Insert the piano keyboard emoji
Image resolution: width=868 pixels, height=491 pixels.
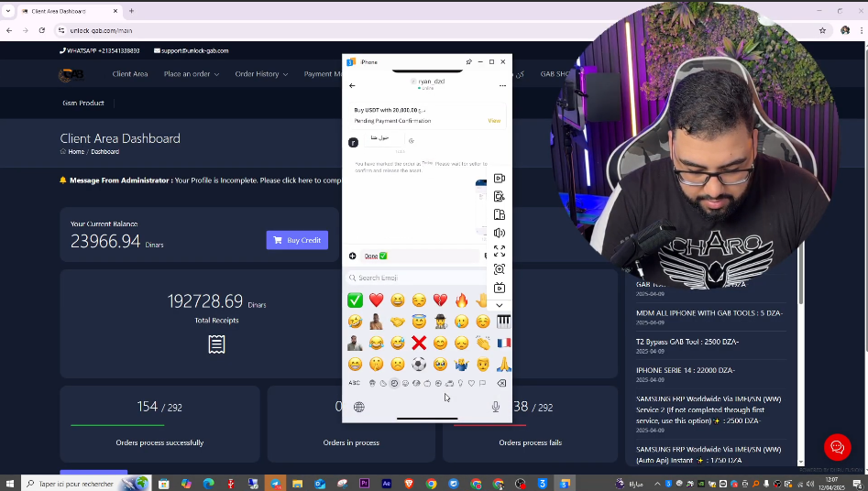pyautogui.click(x=504, y=322)
